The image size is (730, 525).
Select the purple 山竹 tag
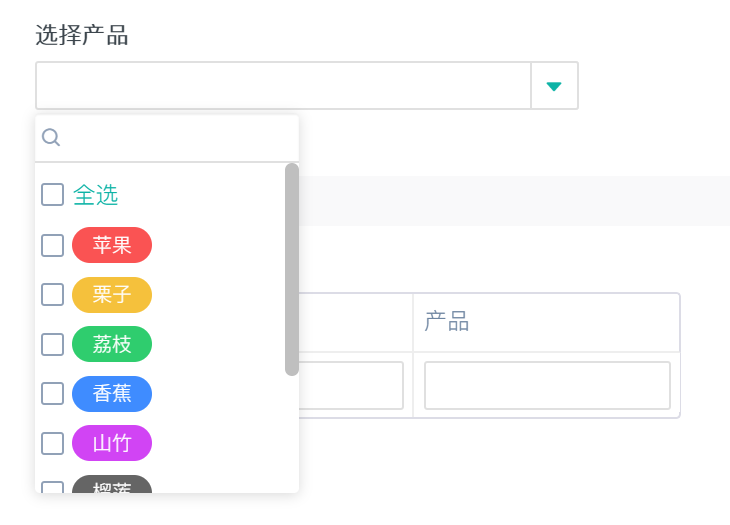click(112, 443)
